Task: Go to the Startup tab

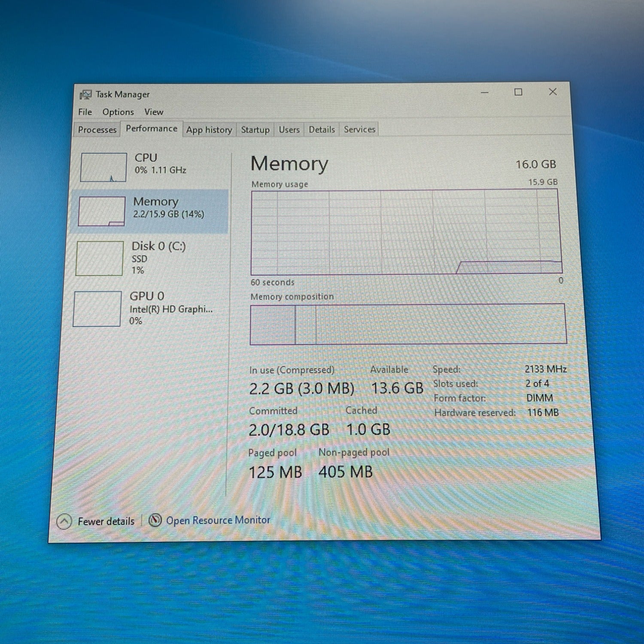Action: [x=255, y=130]
